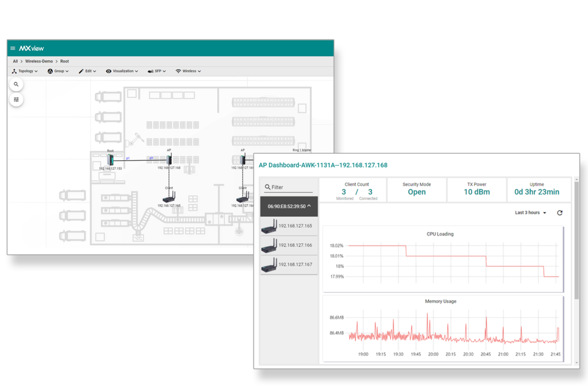Click the Root breadcrumb link

coord(64,61)
